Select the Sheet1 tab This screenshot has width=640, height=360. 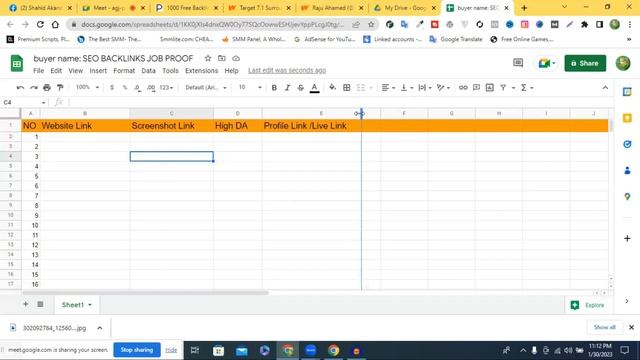tap(76, 304)
